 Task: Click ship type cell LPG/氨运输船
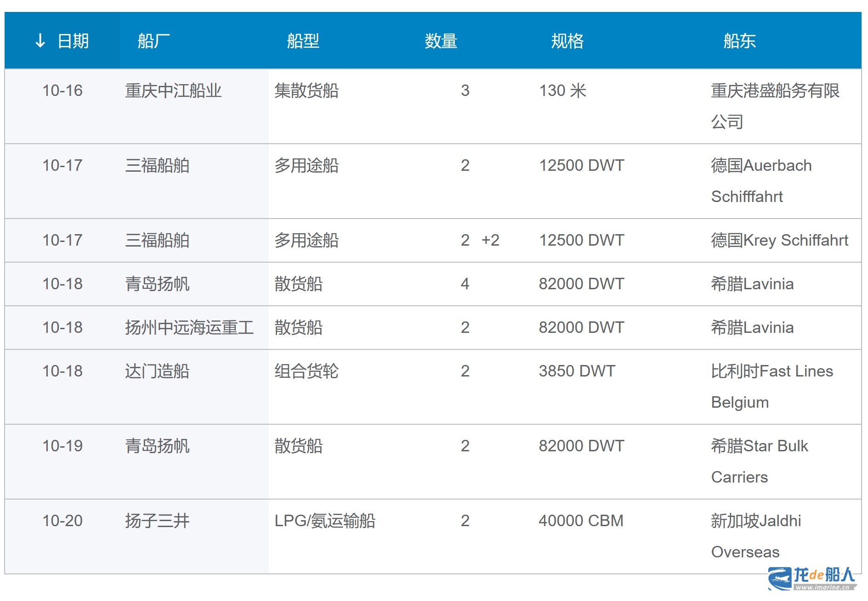[x=325, y=521]
